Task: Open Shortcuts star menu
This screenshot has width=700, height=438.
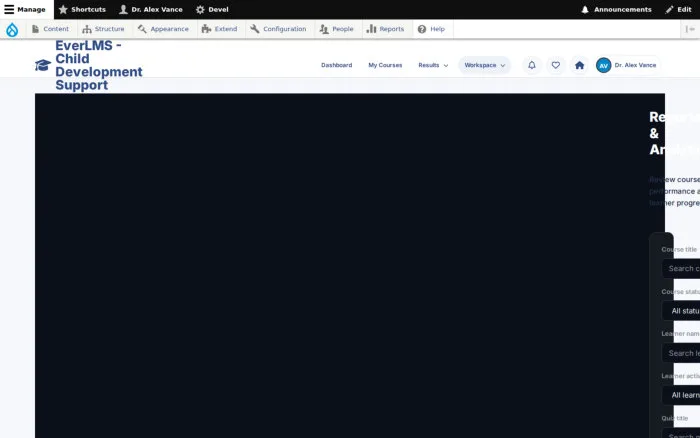Action: [x=82, y=9]
